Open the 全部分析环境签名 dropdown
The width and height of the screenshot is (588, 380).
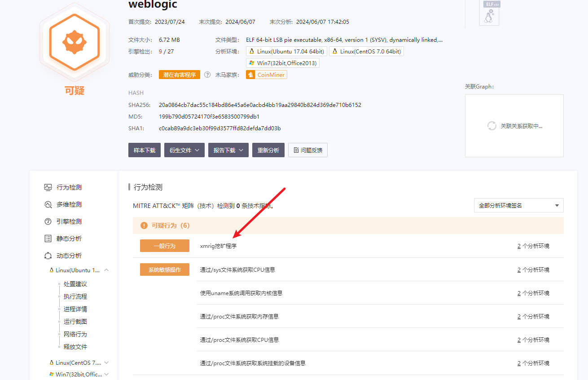pyautogui.click(x=519, y=205)
